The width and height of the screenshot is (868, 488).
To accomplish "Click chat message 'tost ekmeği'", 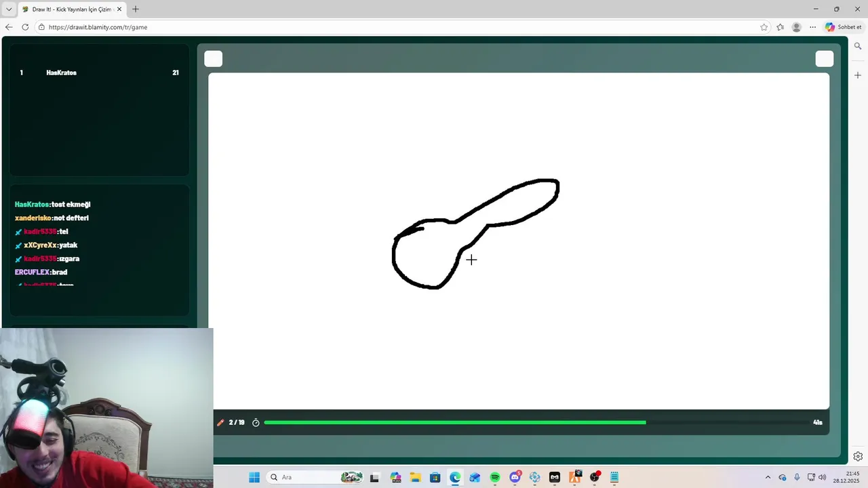I will pyautogui.click(x=71, y=204).
